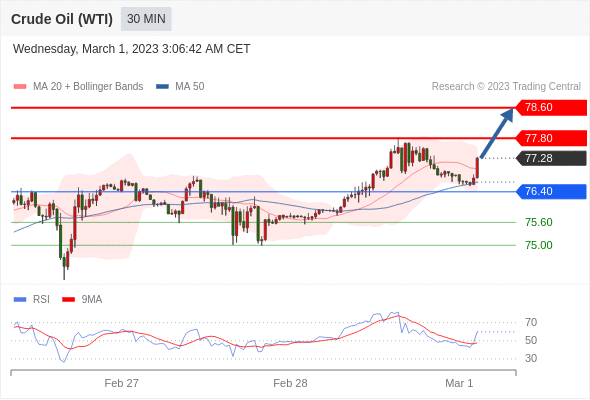Image resolution: width=590 pixels, height=400 pixels.
Task: Click the Feb 28 date axis label
Action: point(290,383)
